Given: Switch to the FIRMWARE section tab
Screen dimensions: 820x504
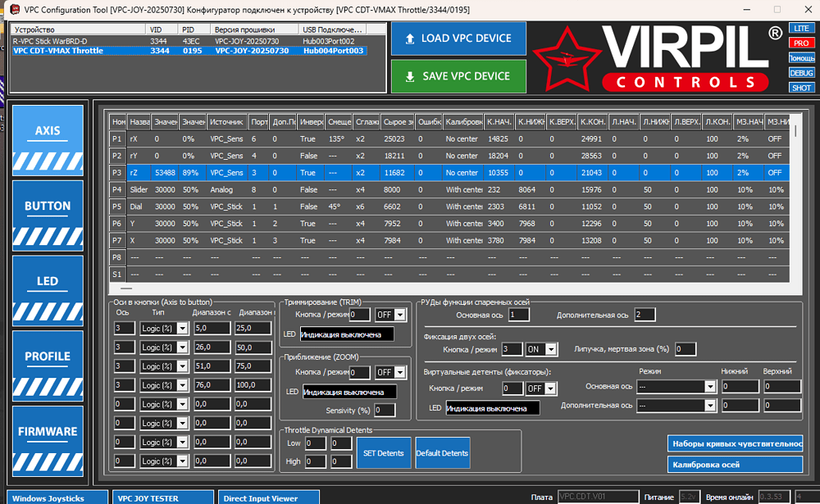Looking at the screenshot, I should pyautogui.click(x=48, y=441).
